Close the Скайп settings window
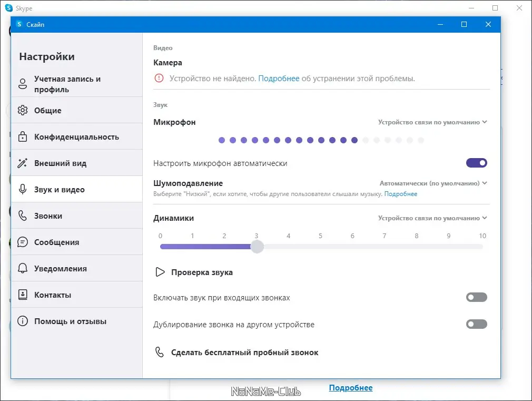The height and width of the screenshot is (401, 532). (488, 24)
